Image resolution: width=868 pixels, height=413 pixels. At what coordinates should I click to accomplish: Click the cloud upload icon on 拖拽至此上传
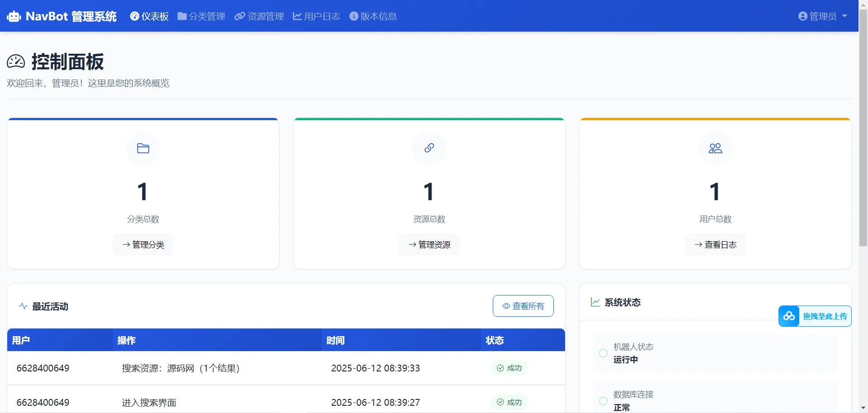point(789,316)
